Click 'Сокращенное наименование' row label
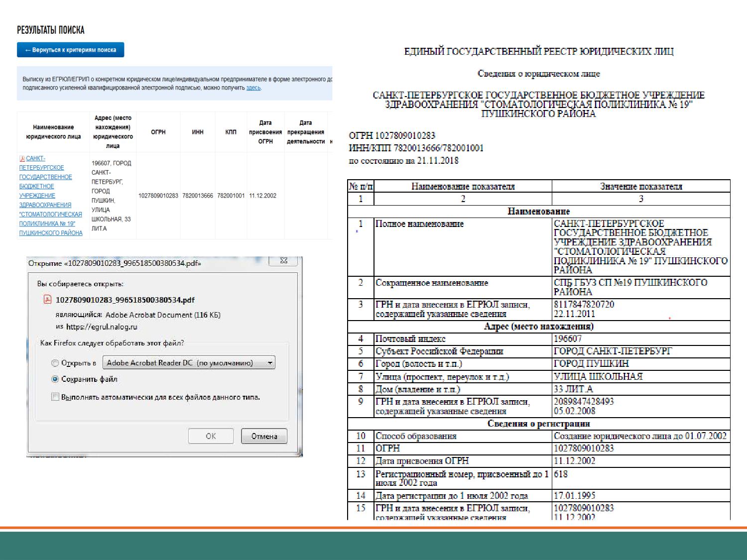Image resolution: width=747 pixels, height=560 pixels. 432,283
